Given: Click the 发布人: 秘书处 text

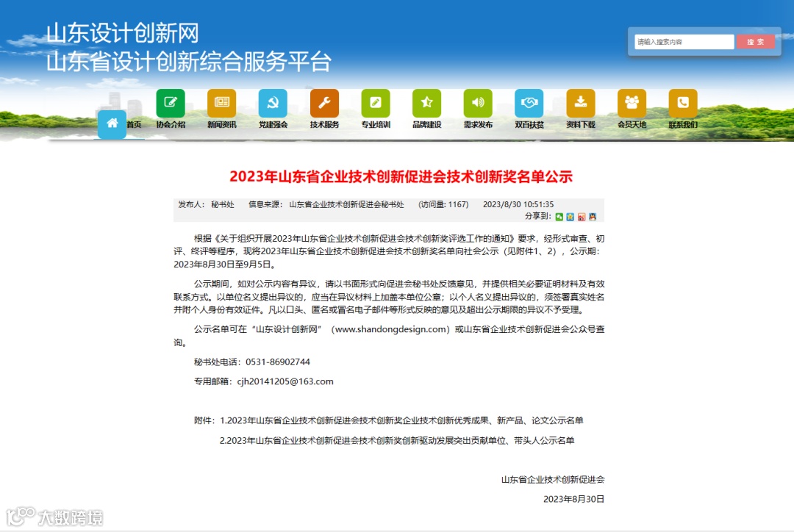Looking at the screenshot, I should pos(206,204).
